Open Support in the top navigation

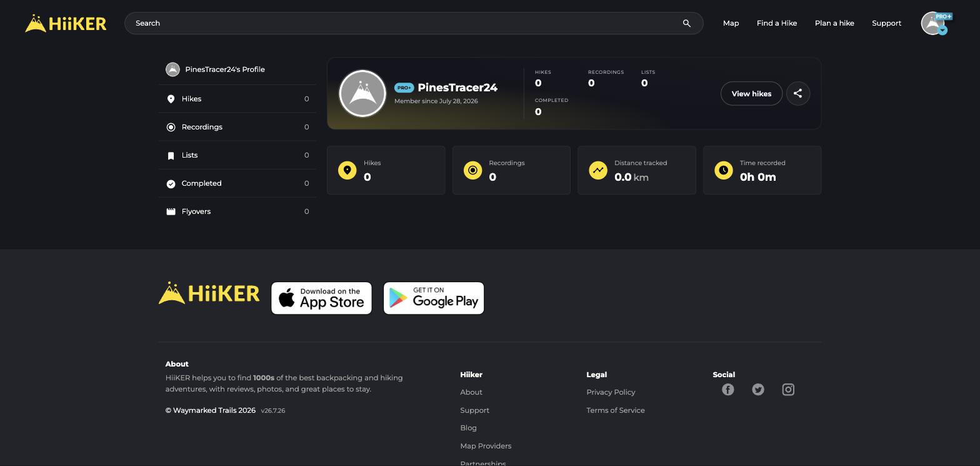click(x=886, y=23)
